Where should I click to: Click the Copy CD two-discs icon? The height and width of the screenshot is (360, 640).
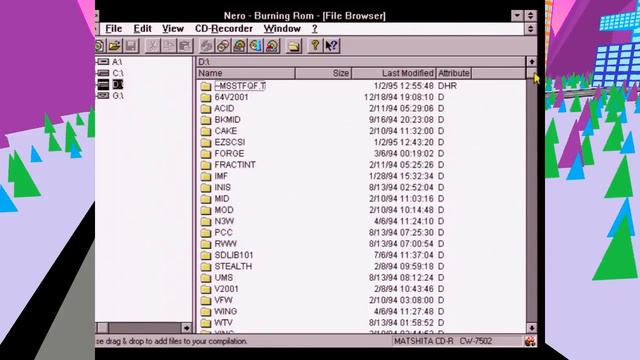pyautogui.click(x=223, y=46)
